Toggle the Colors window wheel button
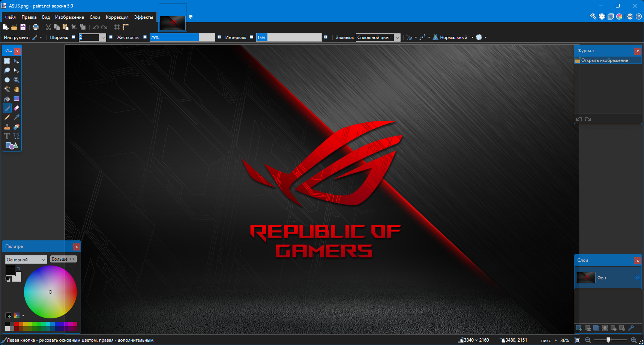Screen dimensions: 644x345 point(619,16)
